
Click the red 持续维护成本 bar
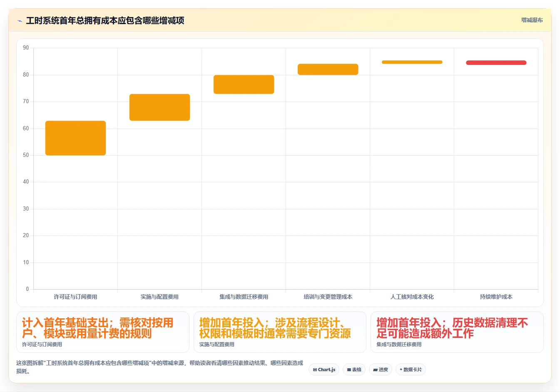(496, 63)
